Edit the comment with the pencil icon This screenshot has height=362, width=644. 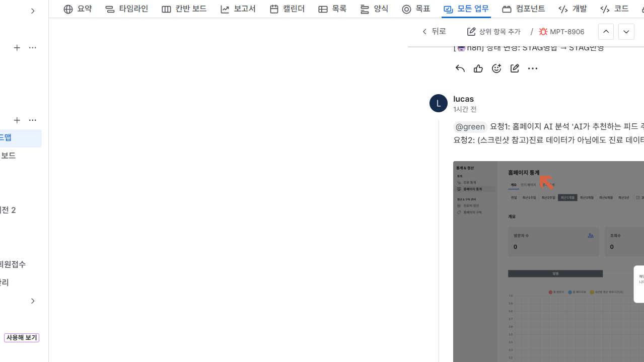(x=514, y=68)
